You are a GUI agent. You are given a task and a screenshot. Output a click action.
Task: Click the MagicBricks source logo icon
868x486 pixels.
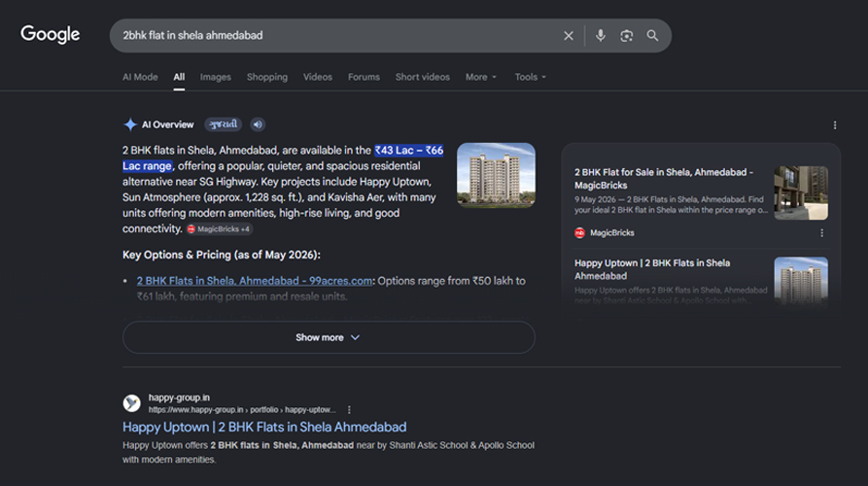pyautogui.click(x=579, y=233)
